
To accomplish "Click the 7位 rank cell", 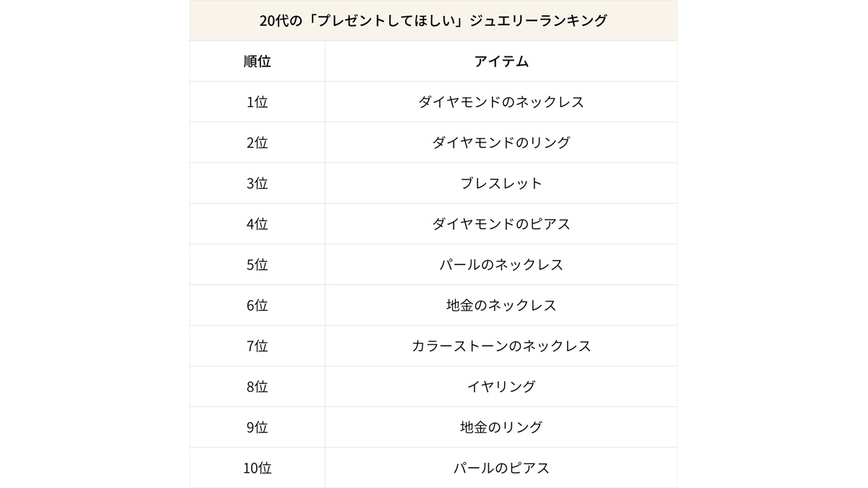I will (x=257, y=346).
